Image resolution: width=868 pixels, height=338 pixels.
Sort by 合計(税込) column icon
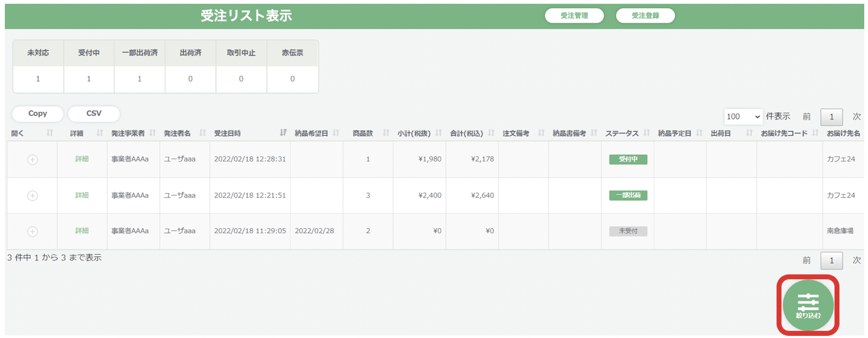click(x=492, y=133)
